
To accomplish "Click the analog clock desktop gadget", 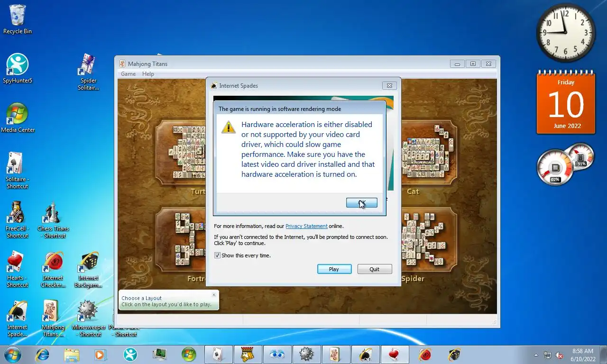I will point(566,33).
